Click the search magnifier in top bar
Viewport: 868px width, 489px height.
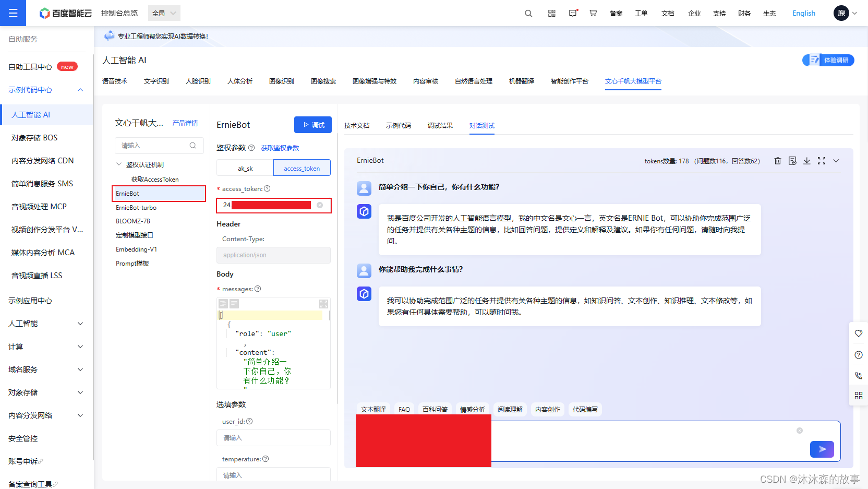(528, 14)
